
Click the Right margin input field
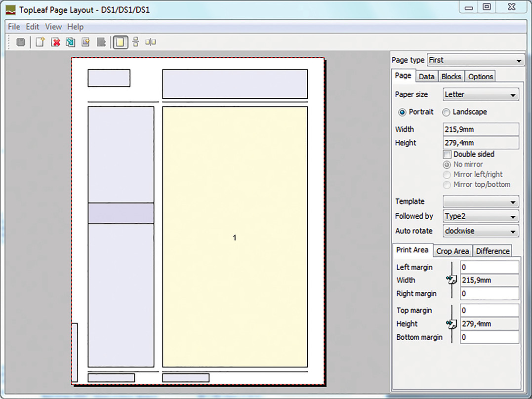pyautogui.click(x=489, y=293)
